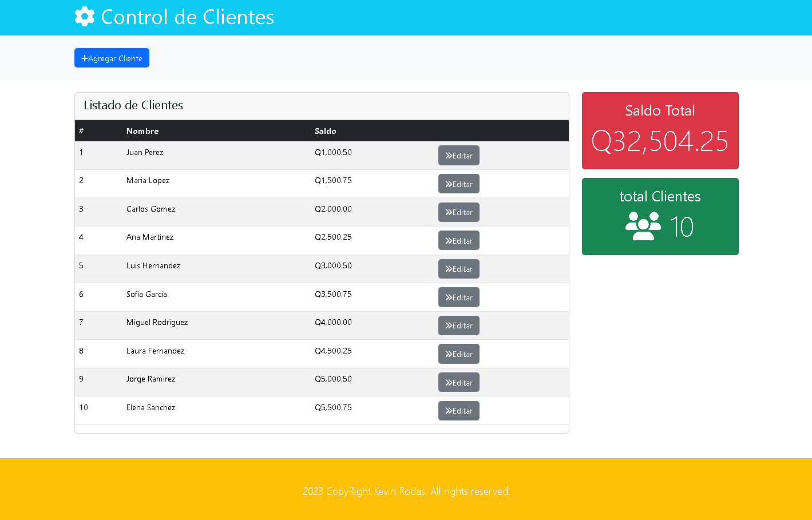
Task: Select the Saldo column header
Action: coord(326,130)
